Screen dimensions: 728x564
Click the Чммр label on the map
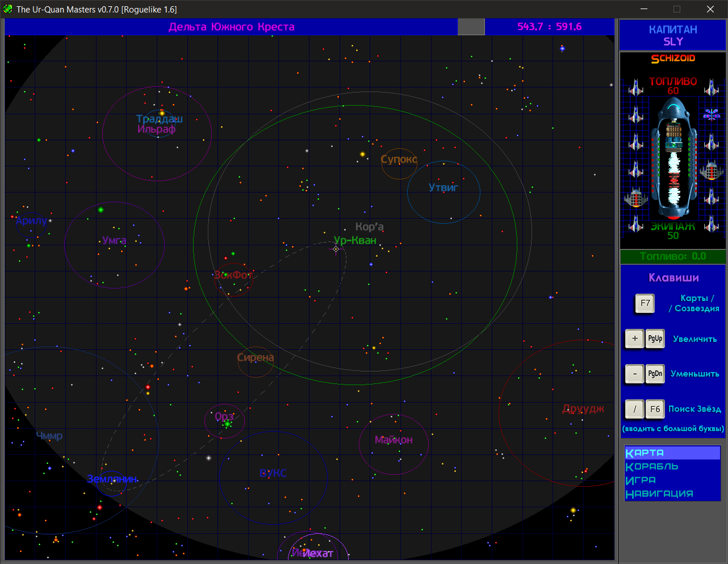pos(49,436)
